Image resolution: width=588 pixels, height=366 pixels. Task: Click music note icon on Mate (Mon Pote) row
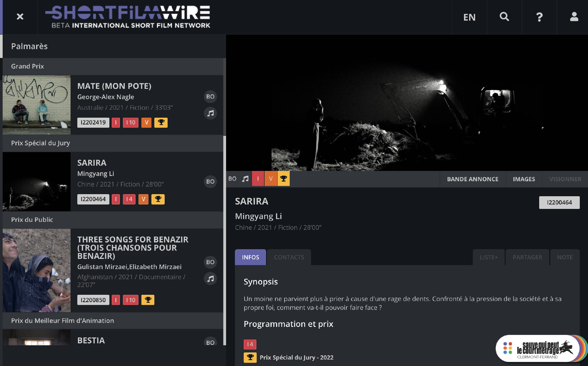210,113
